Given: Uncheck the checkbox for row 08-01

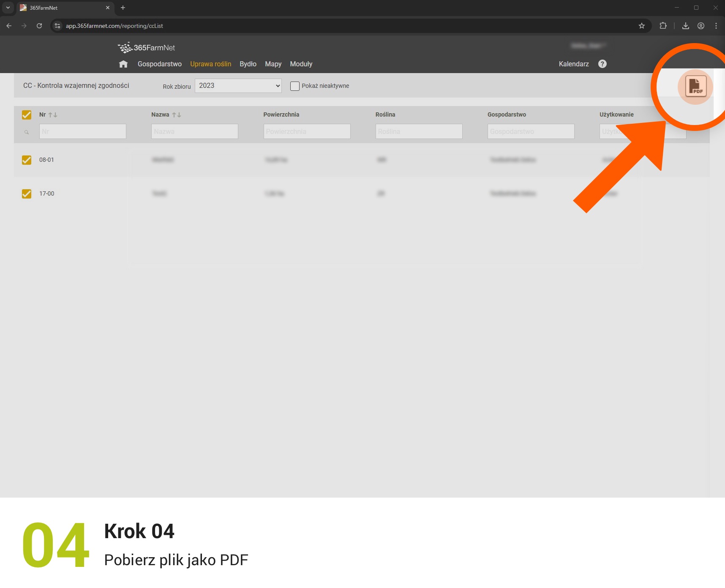Looking at the screenshot, I should click(x=27, y=160).
